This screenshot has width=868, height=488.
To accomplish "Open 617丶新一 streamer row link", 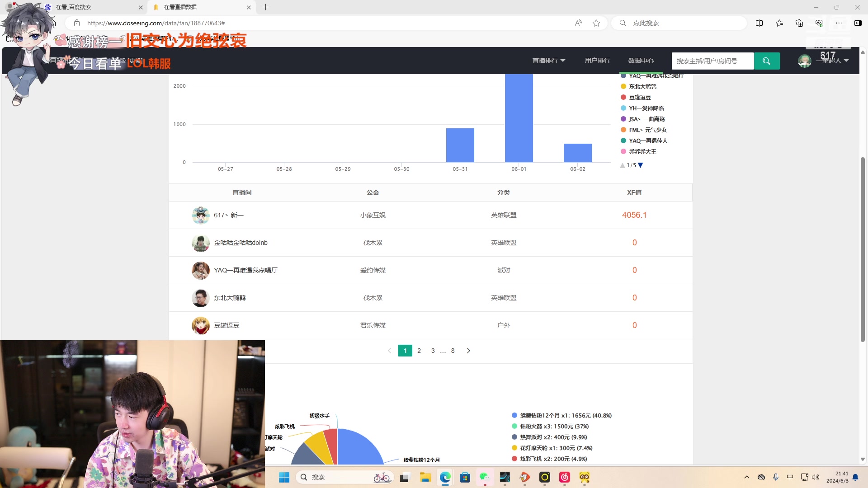I will 229,216.
